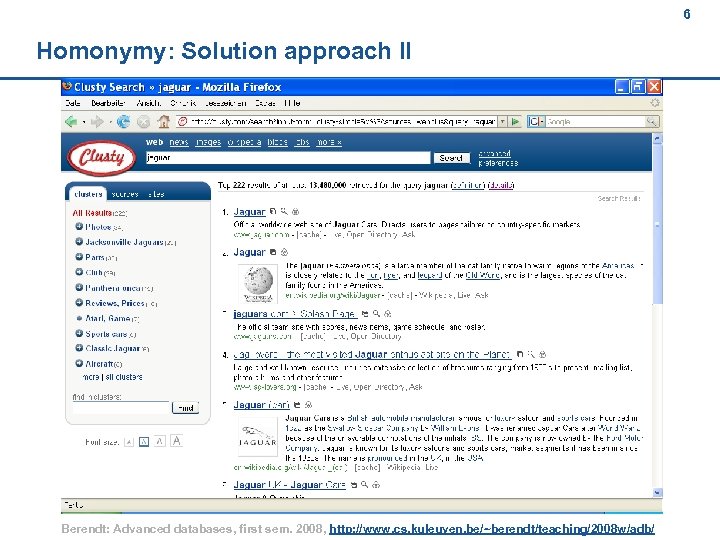Open the Bearbeiten menu
This screenshot has height=540, width=720.
(108, 103)
